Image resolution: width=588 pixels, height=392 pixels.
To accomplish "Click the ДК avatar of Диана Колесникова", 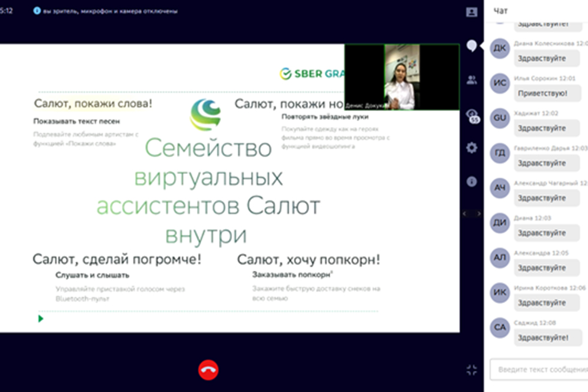I will pyautogui.click(x=500, y=49).
